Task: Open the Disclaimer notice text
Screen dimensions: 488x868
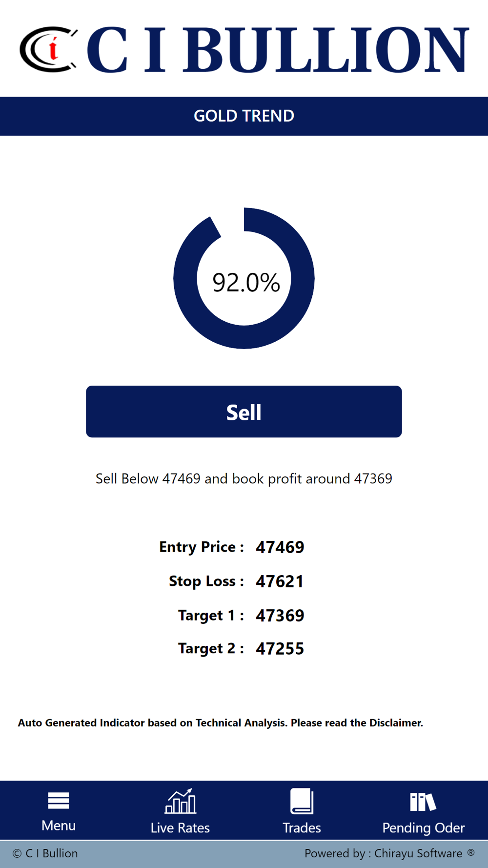Action: click(x=221, y=723)
